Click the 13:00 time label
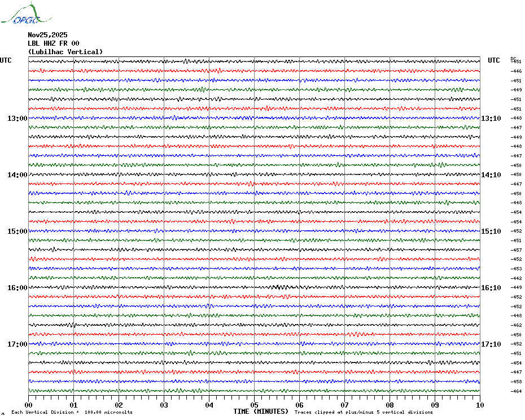 pos(17,118)
